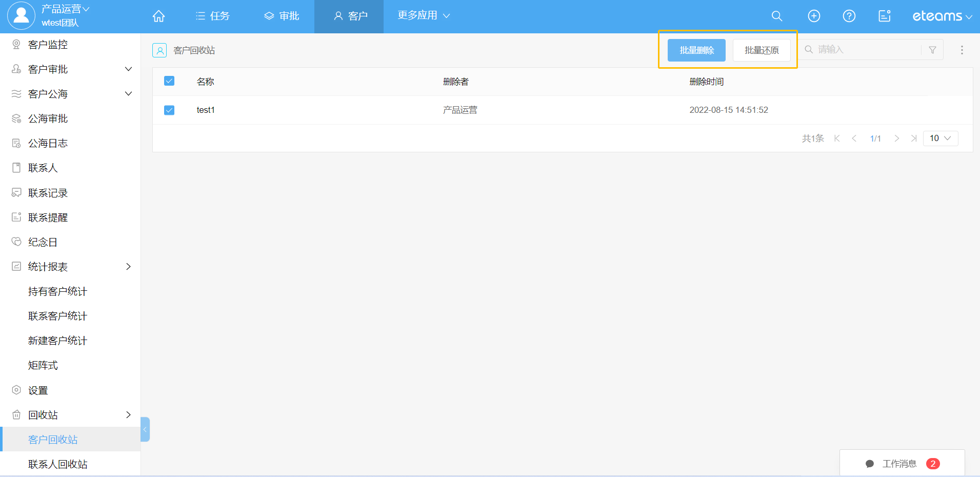Click the home icon in top bar
This screenshot has height=477, width=980.
[x=158, y=16]
